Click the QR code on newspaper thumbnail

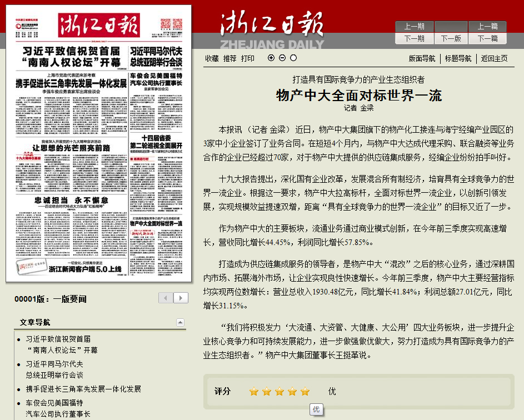(x=172, y=24)
